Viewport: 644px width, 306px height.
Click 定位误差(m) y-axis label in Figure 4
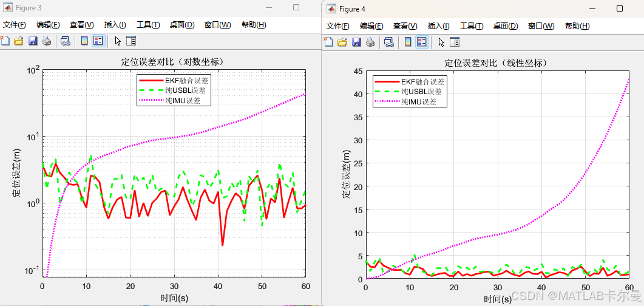point(347,175)
